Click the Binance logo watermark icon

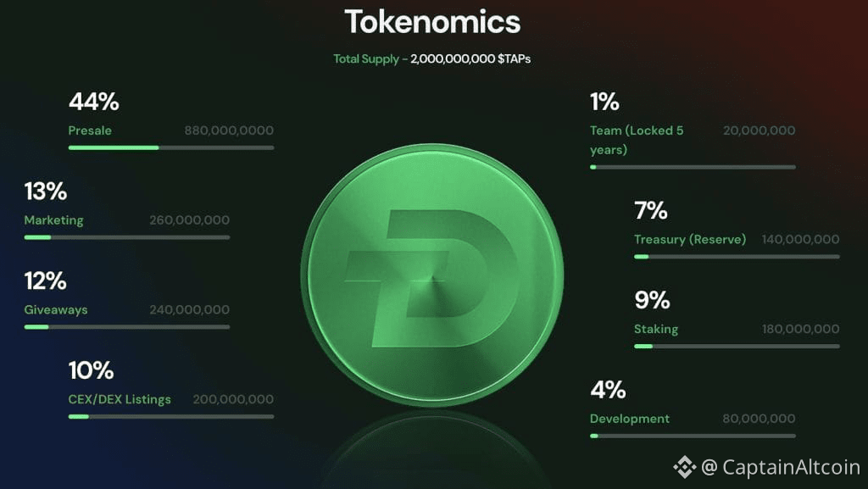(x=684, y=467)
